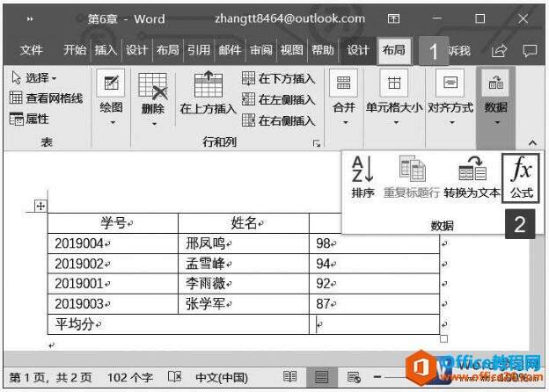The height and width of the screenshot is (392, 549).
Task: Click the table move handle icon
Action: [40, 206]
